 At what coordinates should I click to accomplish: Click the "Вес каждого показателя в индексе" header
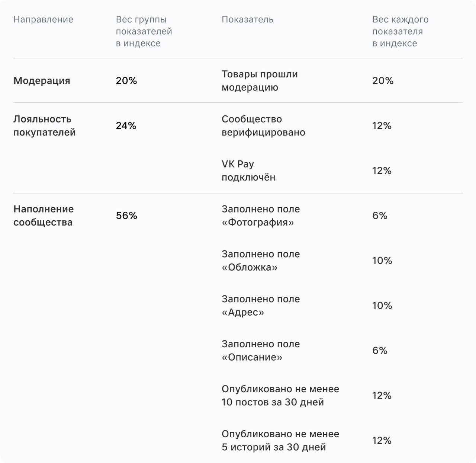[400, 31]
